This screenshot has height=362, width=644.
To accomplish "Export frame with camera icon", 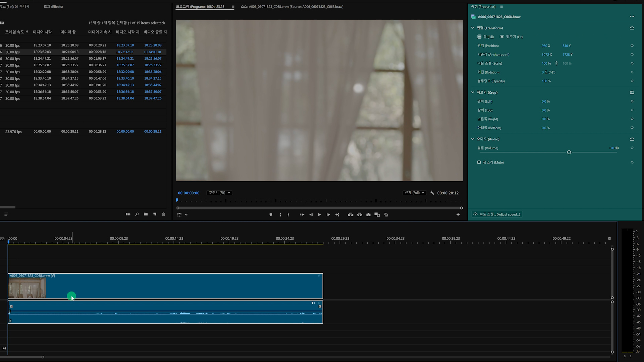I will (x=368, y=215).
